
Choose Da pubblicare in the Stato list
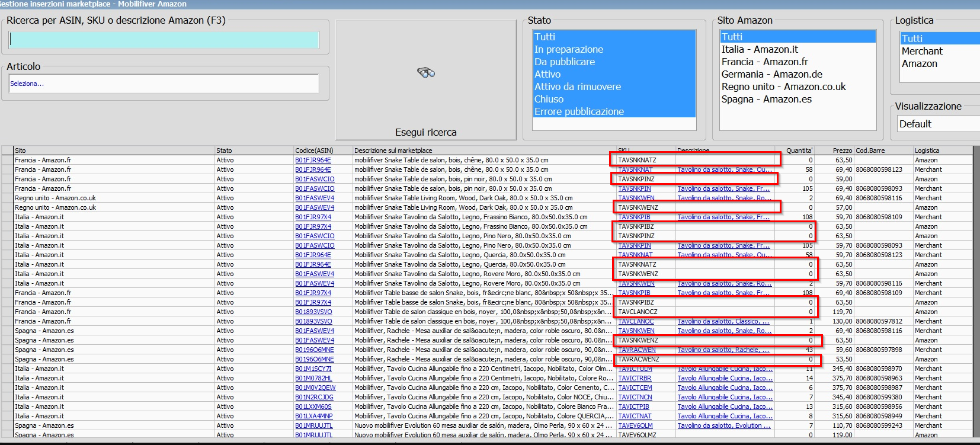(614, 62)
